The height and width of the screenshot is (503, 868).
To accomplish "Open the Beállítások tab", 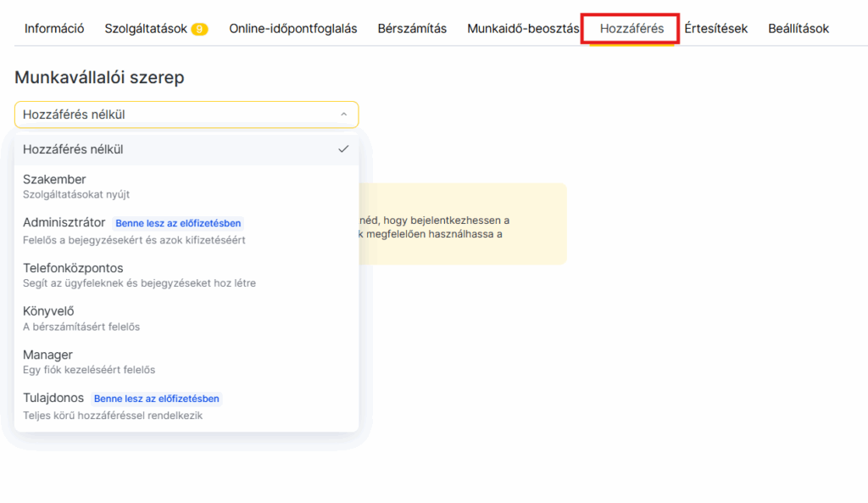I will pos(798,29).
